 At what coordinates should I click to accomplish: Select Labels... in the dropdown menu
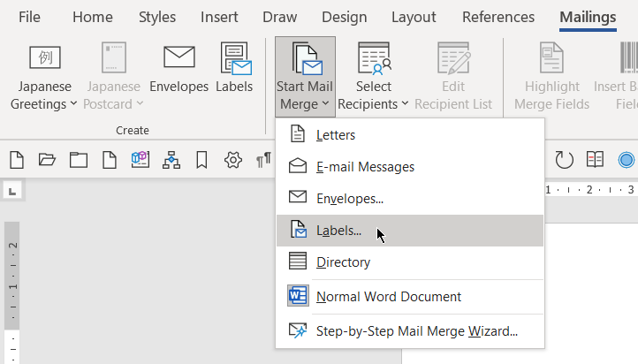pyautogui.click(x=410, y=231)
